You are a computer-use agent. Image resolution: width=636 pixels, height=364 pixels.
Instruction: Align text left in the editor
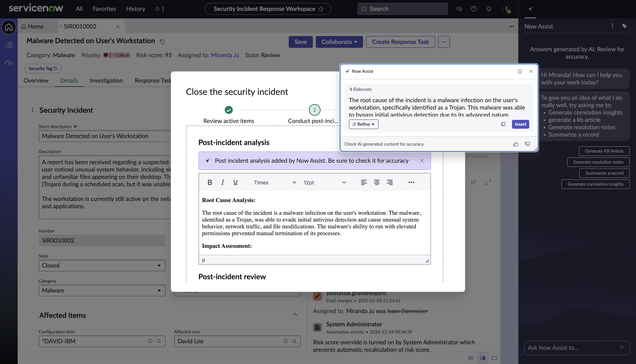click(x=364, y=183)
